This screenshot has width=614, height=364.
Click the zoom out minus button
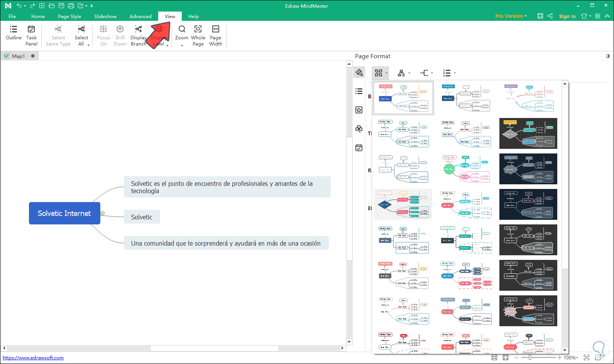point(516,358)
